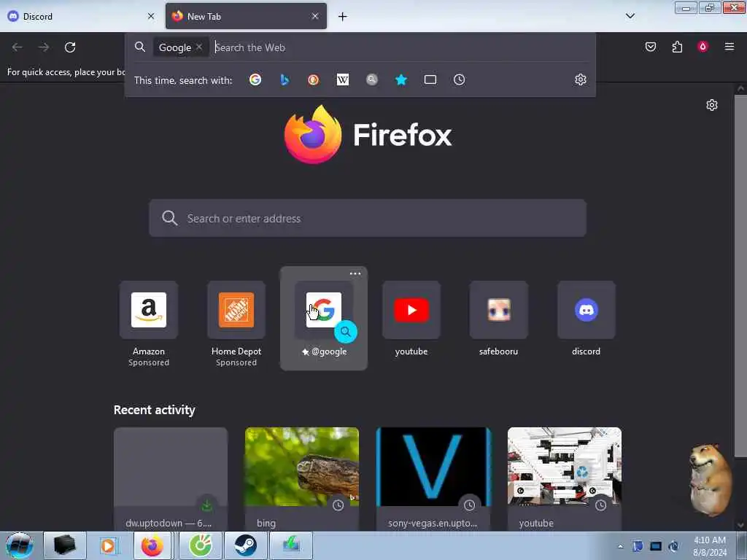Reload the current page
This screenshot has width=747, height=560.
tap(70, 47)
